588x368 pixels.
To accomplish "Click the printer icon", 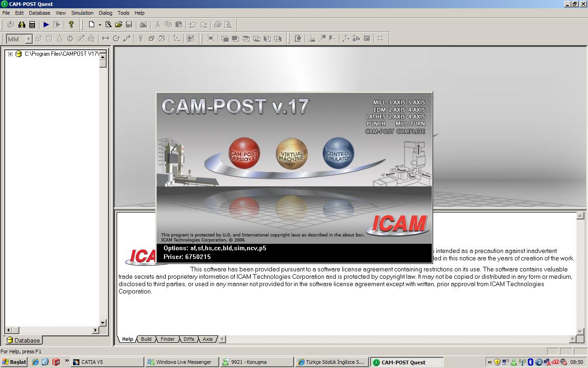I will click(218, 25).
